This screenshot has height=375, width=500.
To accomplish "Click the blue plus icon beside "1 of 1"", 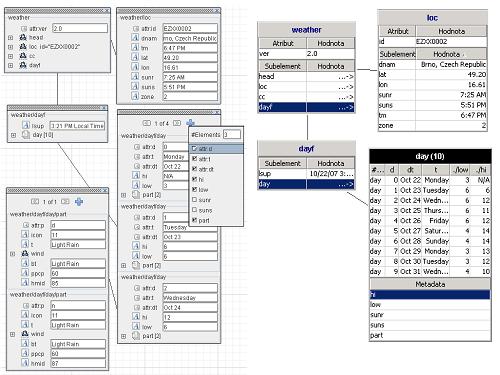I will 79,202.
